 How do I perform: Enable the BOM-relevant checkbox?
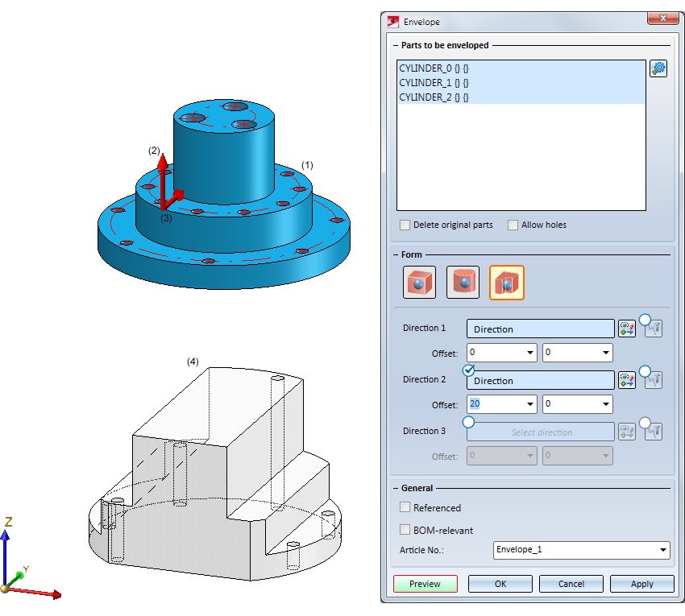click(x=405, y=530)
